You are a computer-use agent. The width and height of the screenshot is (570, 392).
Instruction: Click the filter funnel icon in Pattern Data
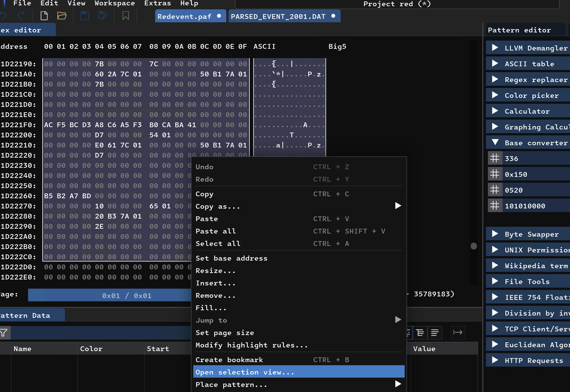(4, 333)
